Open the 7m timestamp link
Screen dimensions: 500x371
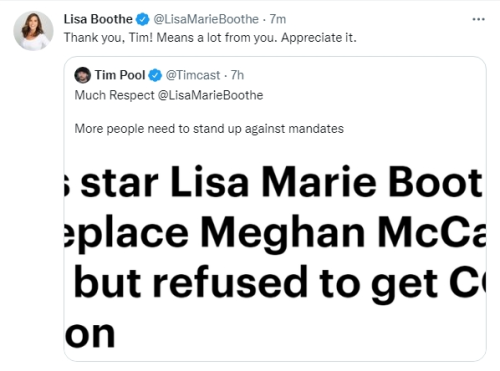click(278, 19)
